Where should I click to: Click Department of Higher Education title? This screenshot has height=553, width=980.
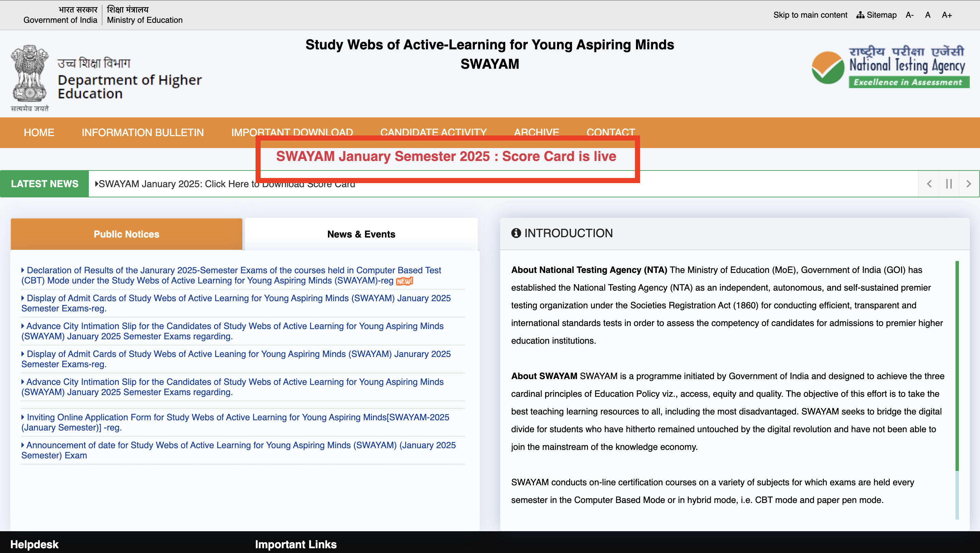pos(129,87)
